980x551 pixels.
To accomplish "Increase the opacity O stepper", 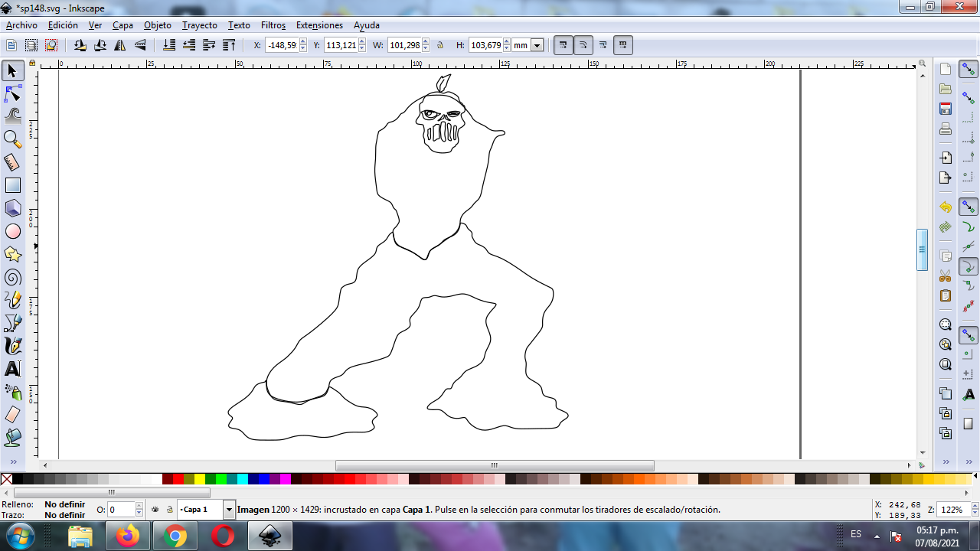I will pyautogui.click(x=139, y=506).
